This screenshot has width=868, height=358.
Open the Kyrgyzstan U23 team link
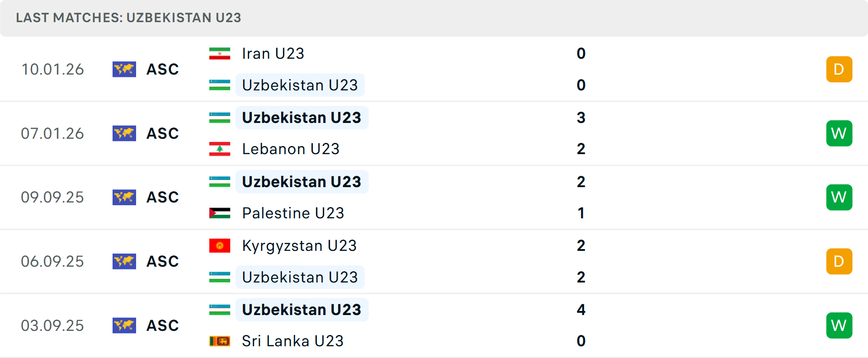299,246
